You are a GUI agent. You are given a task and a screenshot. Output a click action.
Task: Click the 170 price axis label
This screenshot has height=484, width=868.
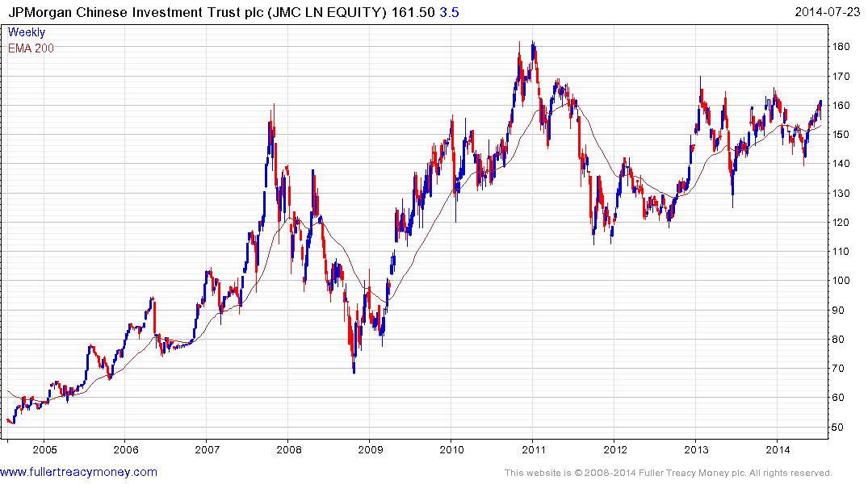tap(841, 77)
